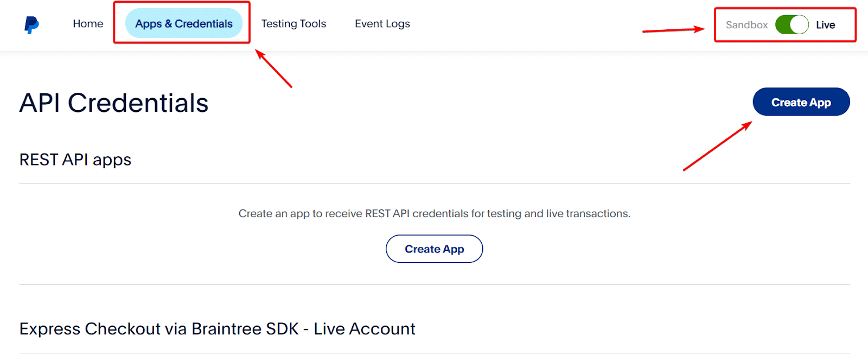
Task: Click the red arrow pointing to Sandbox toggle
Action: 673,30
